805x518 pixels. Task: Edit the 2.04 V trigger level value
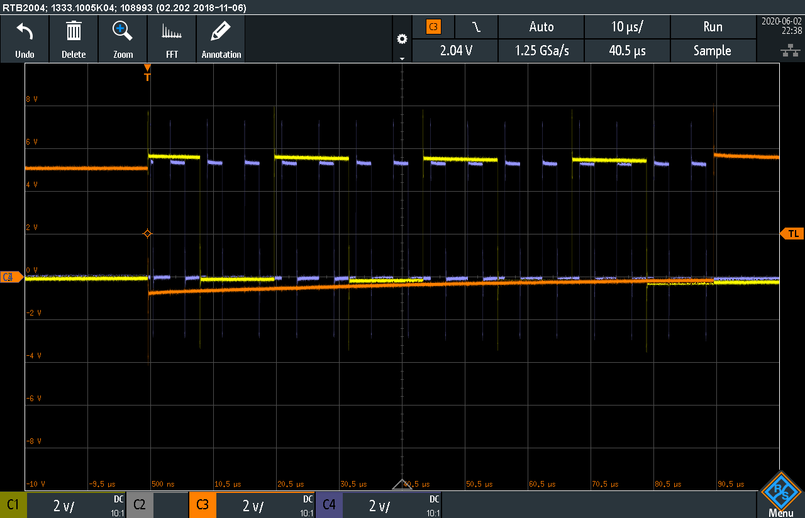coord(456,50)
